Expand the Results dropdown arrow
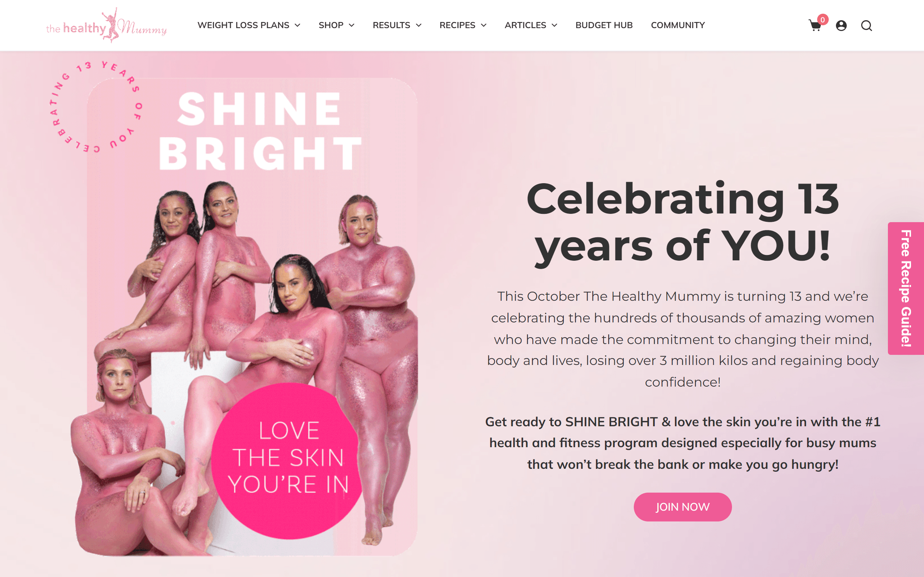The height and width of the screenshot is (577, 924). (418, 25)
